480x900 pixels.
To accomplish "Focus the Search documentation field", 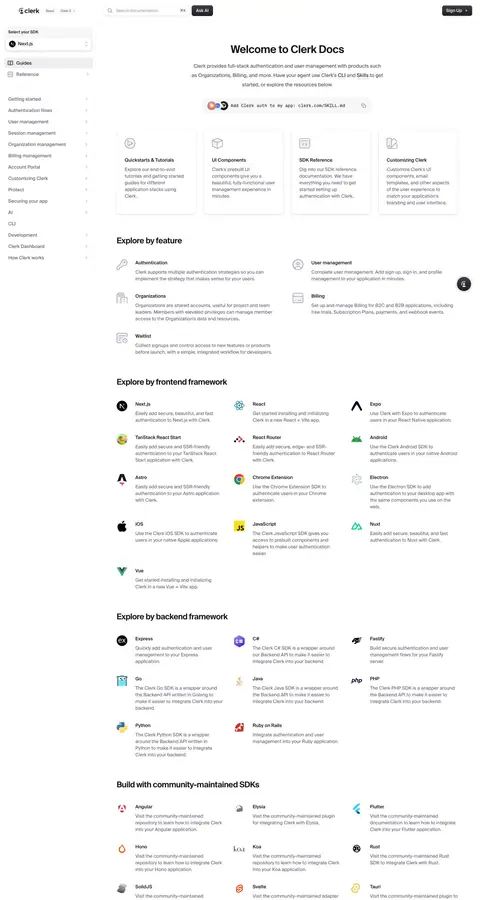I will tap(146, 10).
